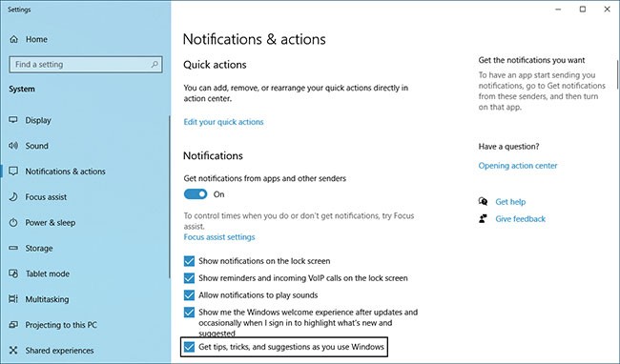Screen dimensions: 620x364
Task: Click the Give feedback person icon
Action: click(x=483, y=219)
